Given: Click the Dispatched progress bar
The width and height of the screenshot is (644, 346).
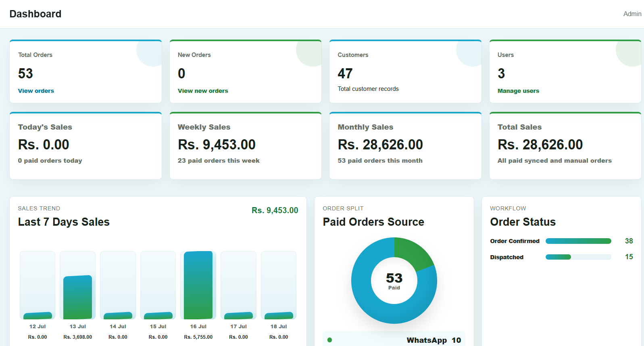Looking at the screenshot, I should (578, 257).
